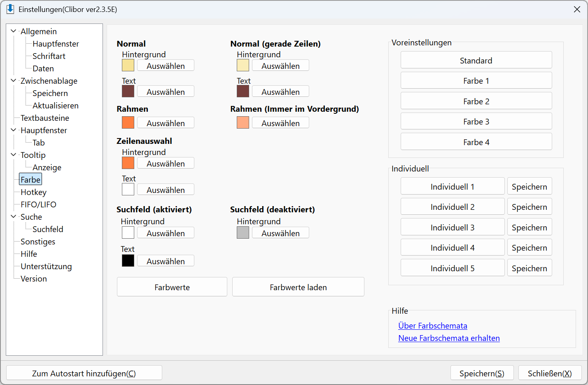
Task: Click Rahmen (Immer im Vordergrund) swatch
Action: 243,122
